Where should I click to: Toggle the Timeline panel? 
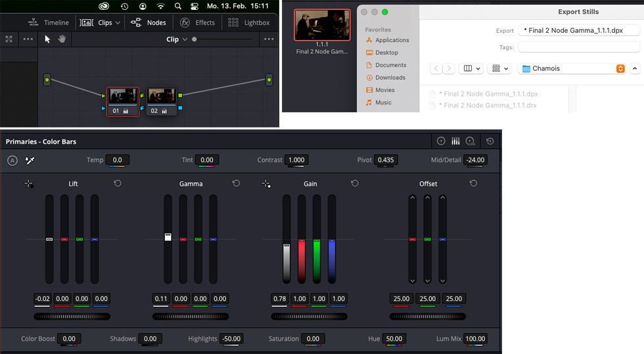click(49, 22)
